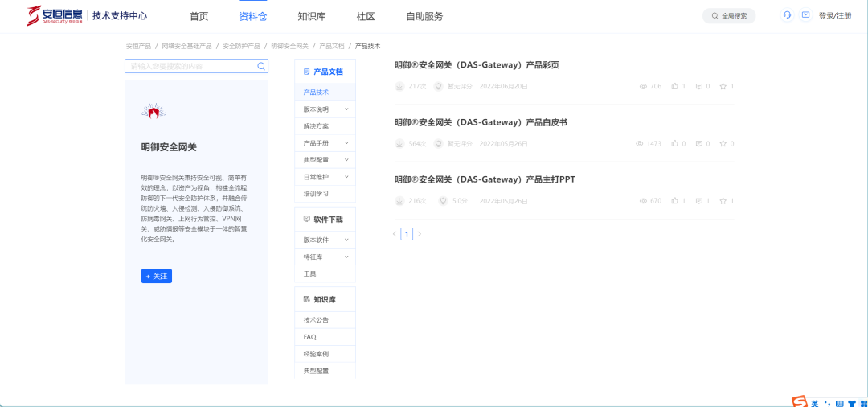
Task: Star the 产品主打PPT document
Action: point(723,201)
